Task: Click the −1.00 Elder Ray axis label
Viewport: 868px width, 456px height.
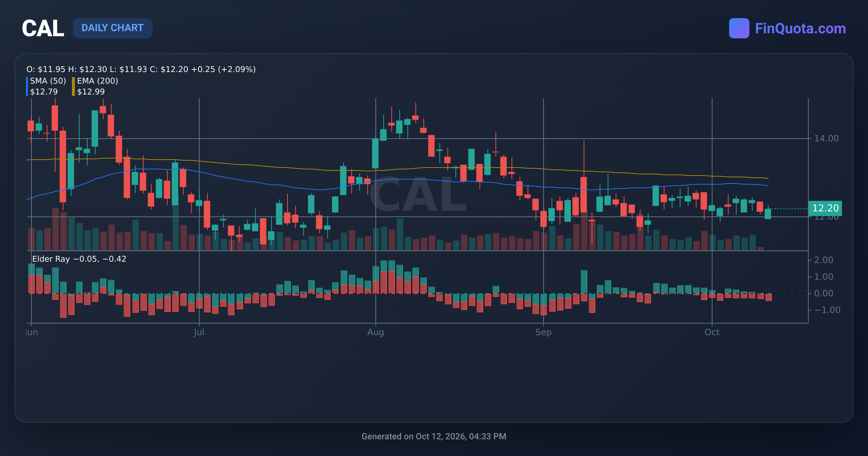Action: (x=827, y=310)
